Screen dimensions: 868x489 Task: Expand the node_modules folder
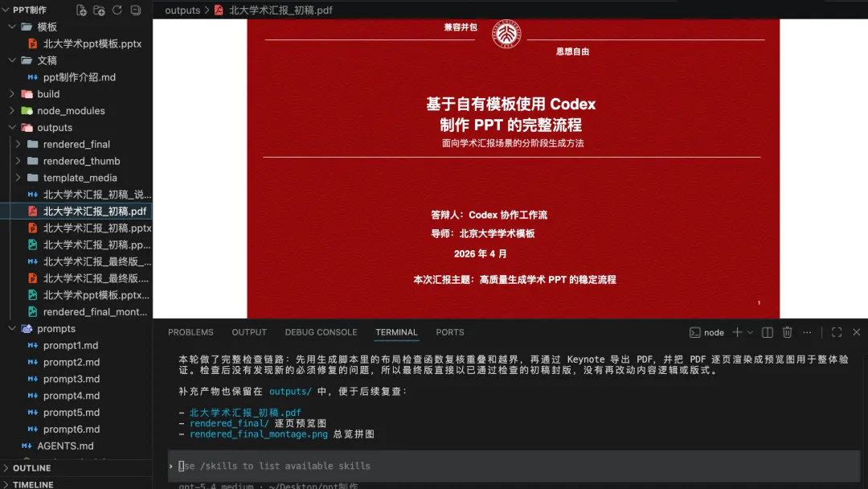[11, 110]
